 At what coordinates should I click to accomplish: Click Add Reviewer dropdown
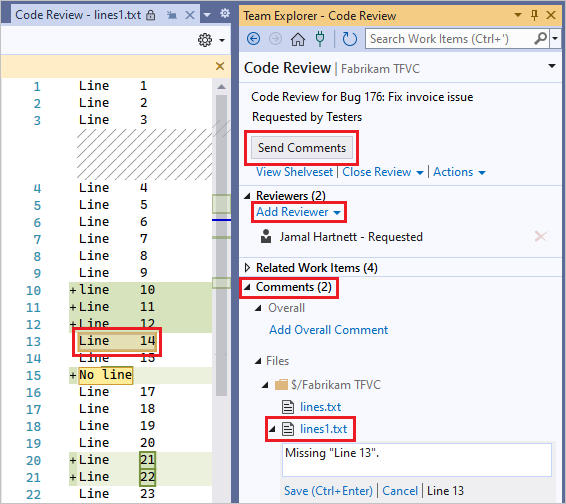(298, 212)
